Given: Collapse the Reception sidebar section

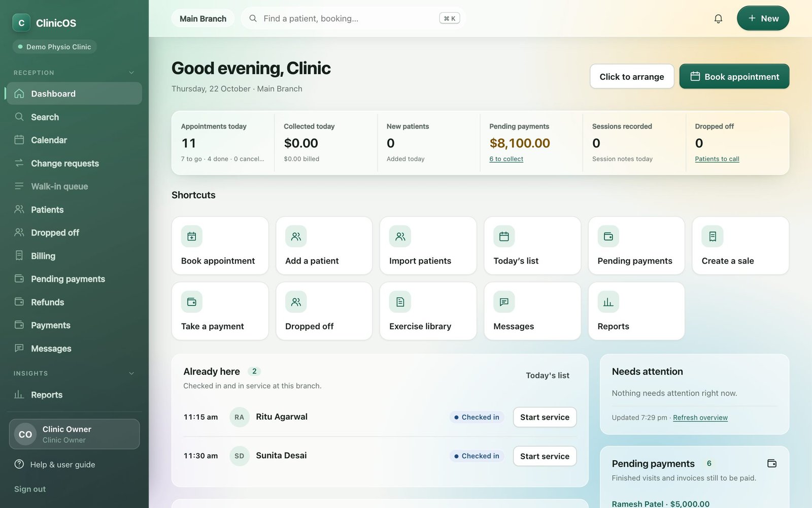Looking at the screenshot, I should point(131,73).
